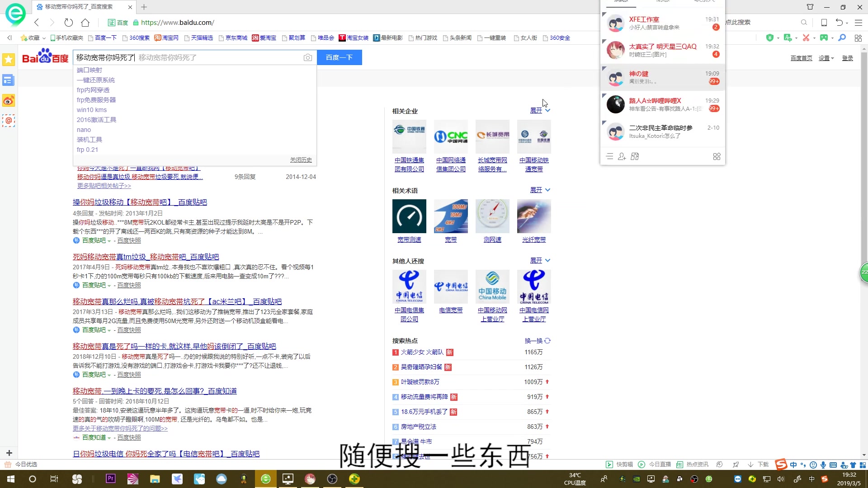
Task: Open QQ panel menu lines icon
Action: (x=609, y=156)
